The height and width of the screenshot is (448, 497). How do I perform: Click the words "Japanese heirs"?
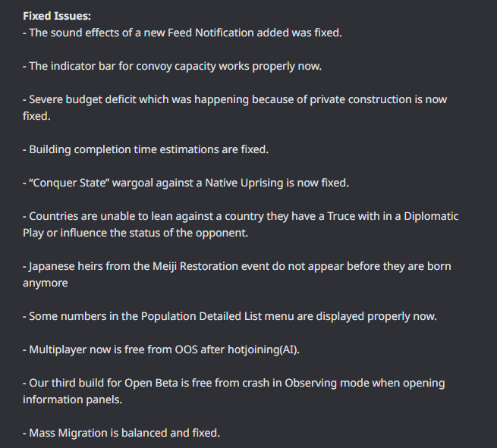tap(65, 266)
